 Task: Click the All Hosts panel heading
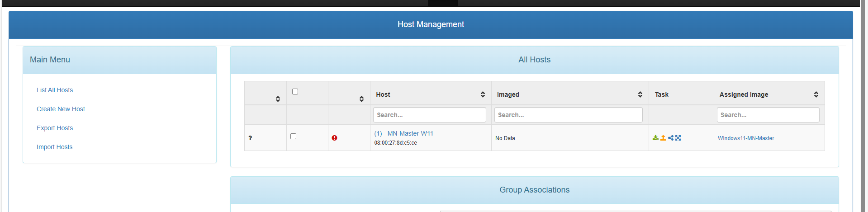tap(534, 60)
